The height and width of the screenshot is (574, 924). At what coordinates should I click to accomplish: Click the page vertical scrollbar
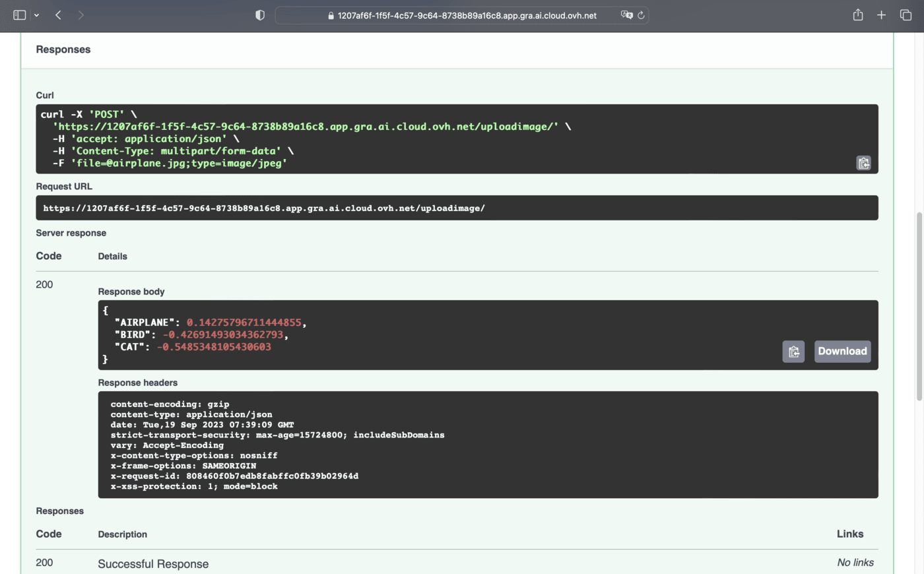tap(919, 307)
